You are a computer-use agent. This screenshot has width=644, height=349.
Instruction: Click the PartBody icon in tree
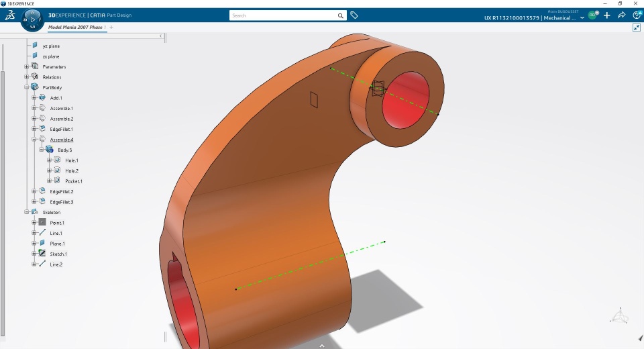(35, 87)
